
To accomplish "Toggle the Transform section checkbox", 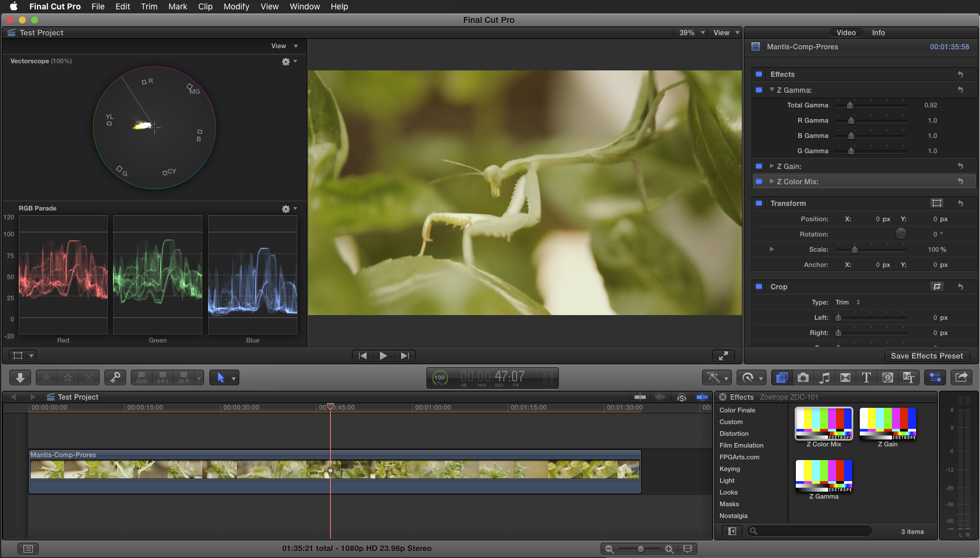I will (759, 203).
